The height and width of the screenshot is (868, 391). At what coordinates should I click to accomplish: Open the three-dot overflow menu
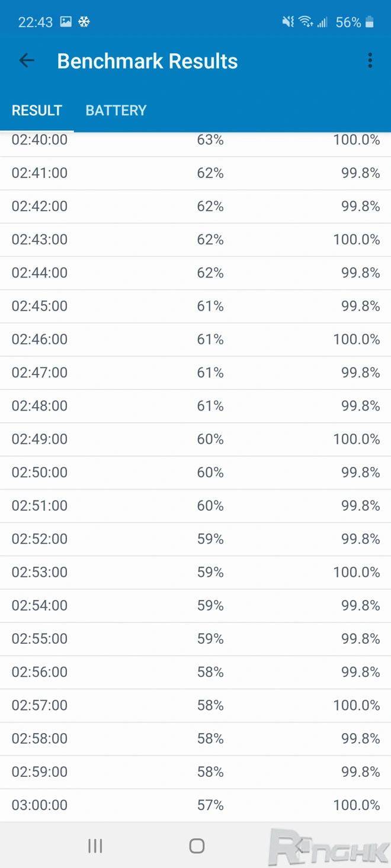(x=370, y=60)
